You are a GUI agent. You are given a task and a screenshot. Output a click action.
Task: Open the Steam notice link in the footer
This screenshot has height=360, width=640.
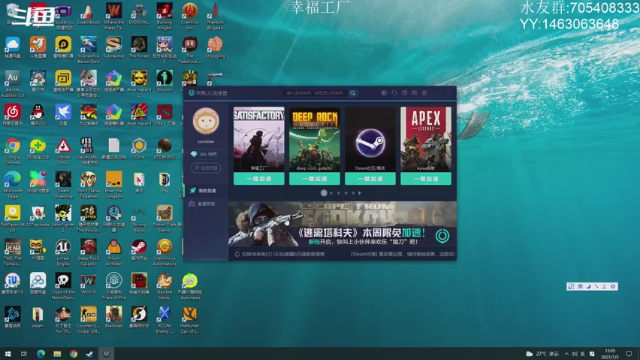pos(402,254)
